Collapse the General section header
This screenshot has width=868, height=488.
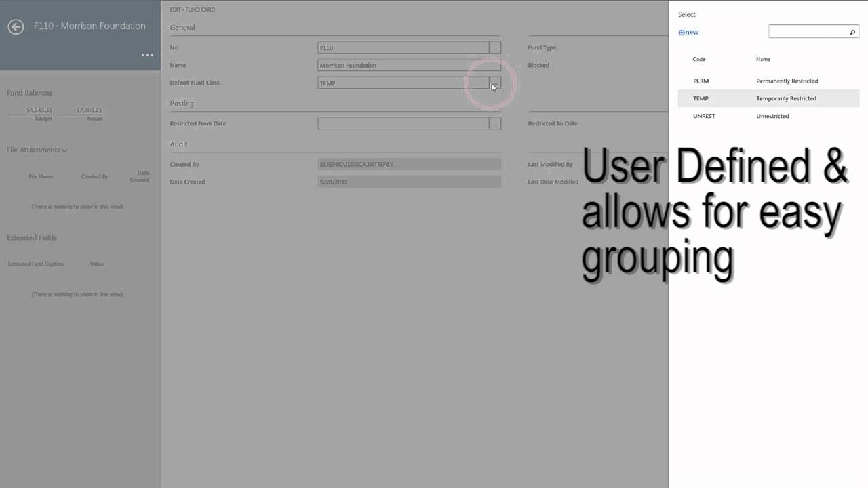click(x=182, y=28)
